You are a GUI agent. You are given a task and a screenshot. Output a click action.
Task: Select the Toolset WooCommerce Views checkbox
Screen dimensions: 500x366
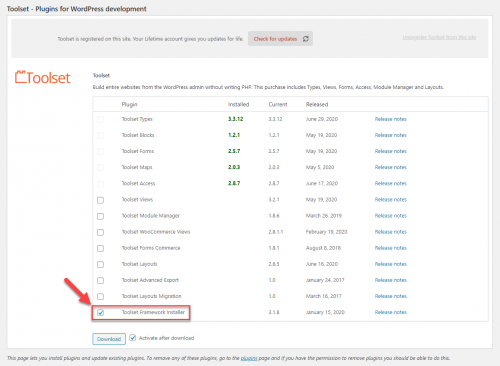tap(100, 232)
